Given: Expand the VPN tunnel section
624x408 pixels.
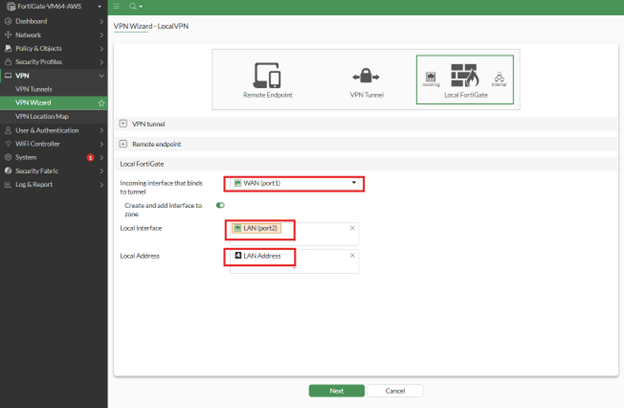Looking at the screenshot, I should coord(123,124).
